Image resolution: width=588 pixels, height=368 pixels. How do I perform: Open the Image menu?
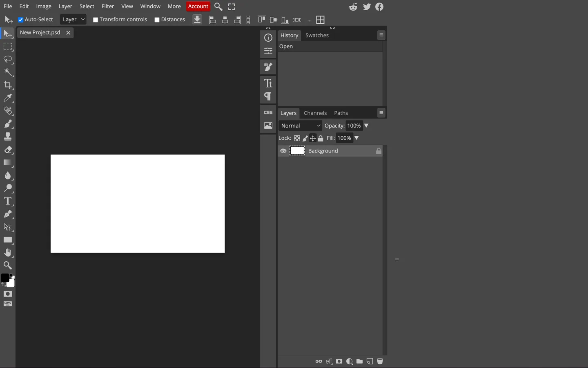(x=44, y=7)
